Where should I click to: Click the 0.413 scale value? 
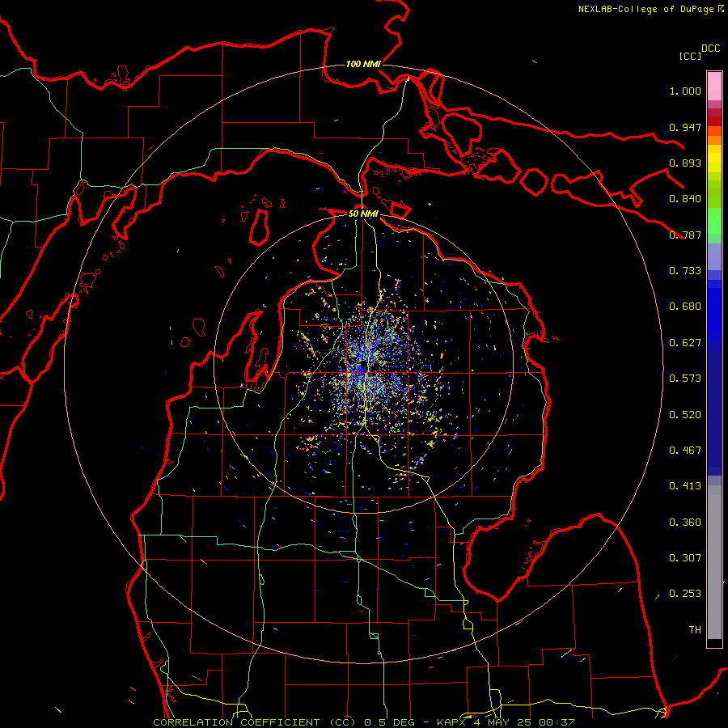tap(685, 486)
